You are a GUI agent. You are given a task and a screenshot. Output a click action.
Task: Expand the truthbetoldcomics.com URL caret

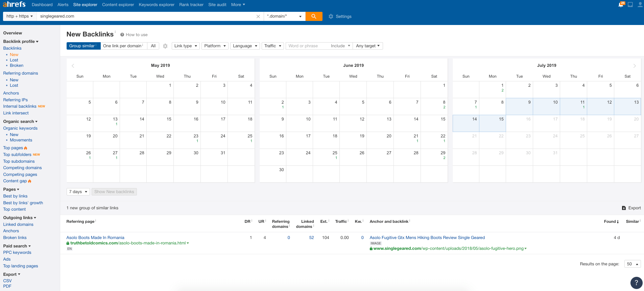[x=188, y=243]
